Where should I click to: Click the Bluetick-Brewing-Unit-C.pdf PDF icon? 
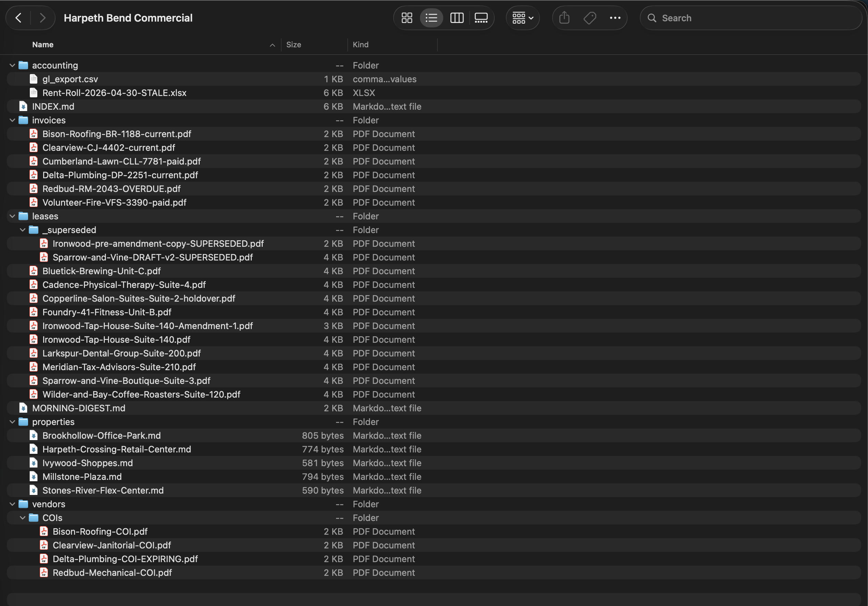point(34,271)
